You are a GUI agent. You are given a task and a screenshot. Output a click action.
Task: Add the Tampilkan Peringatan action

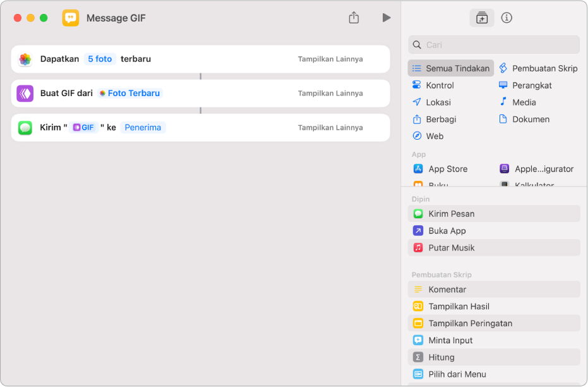pos(494,323)
